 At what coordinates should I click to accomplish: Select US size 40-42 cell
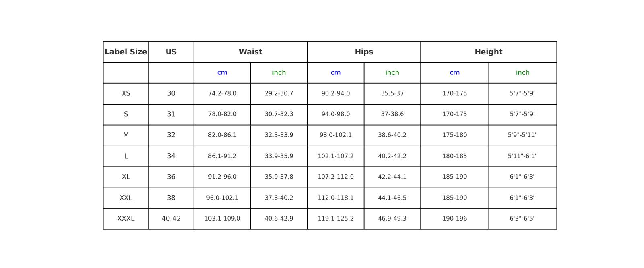pos(171,219)
